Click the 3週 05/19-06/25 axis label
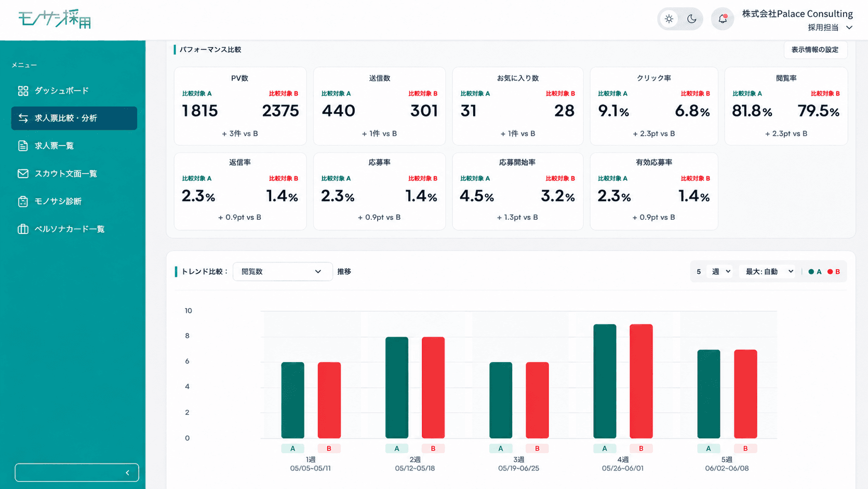 (x=518, y=464)
